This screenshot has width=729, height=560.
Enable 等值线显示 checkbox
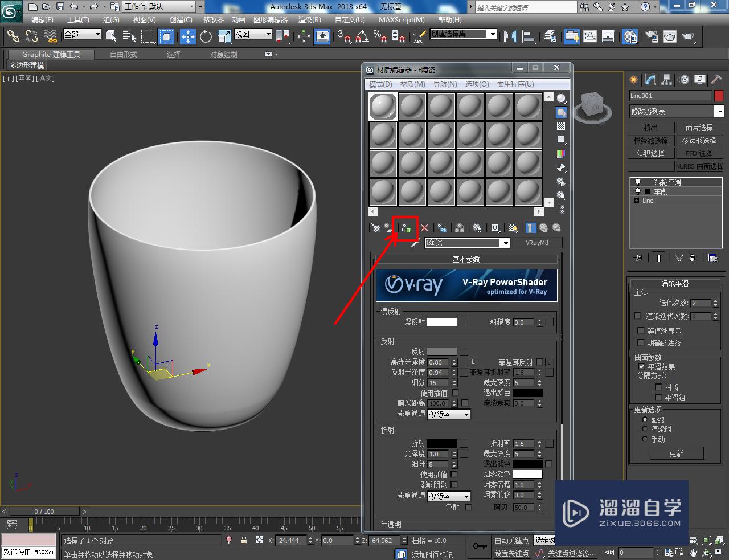tap(641, 331)
